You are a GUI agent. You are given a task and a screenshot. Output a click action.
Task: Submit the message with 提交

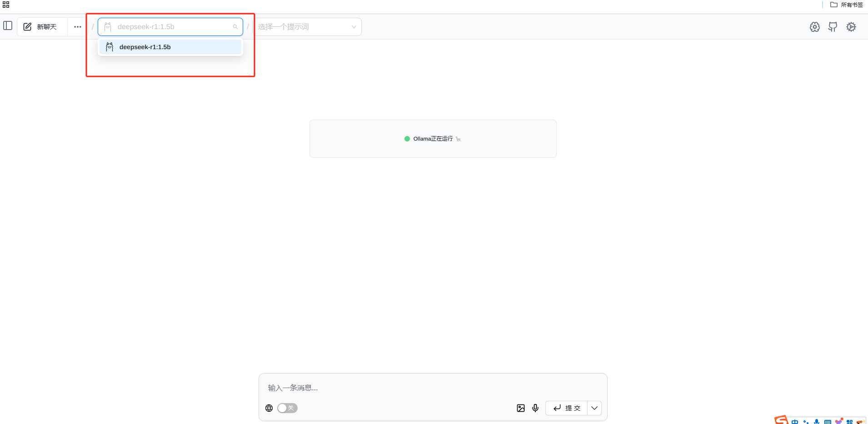[567, 408]
